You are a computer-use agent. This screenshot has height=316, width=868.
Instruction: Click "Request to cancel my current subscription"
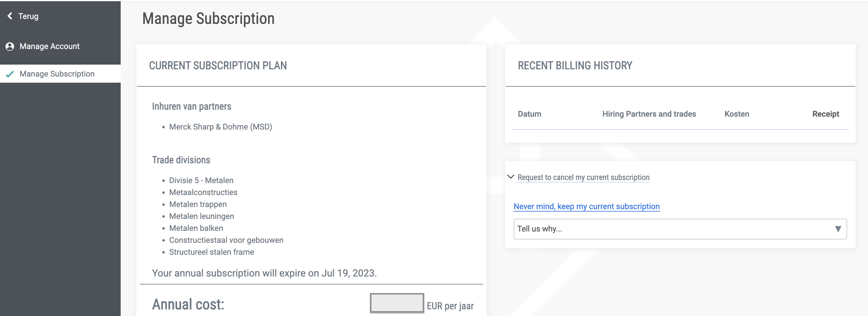[583, 178]
